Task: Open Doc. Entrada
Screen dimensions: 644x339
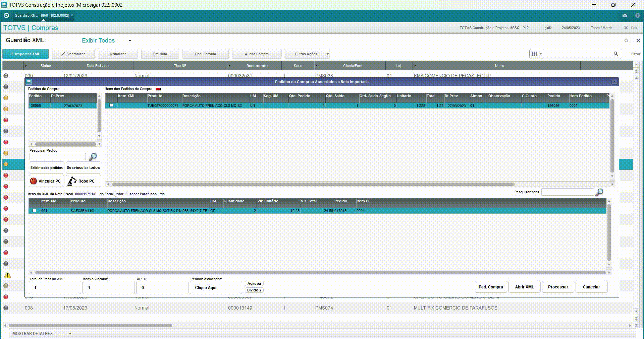Action: tap(206, 54)
